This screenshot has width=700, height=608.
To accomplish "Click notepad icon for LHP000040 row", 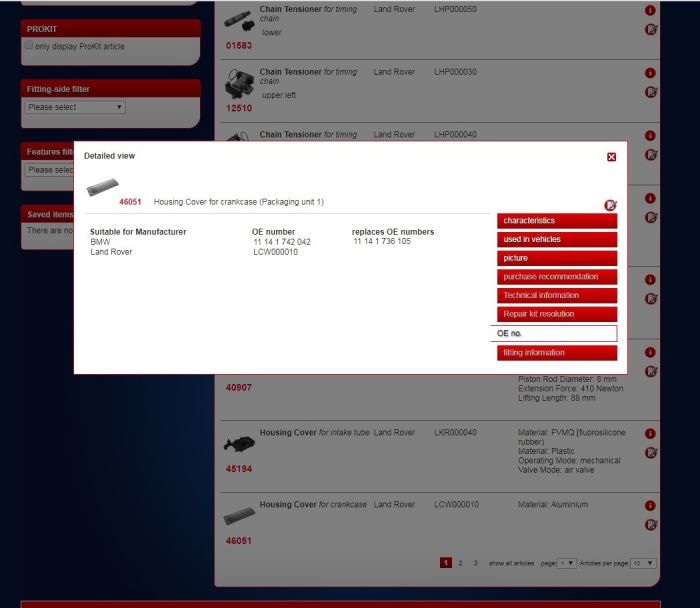I will tap(651, 155).
